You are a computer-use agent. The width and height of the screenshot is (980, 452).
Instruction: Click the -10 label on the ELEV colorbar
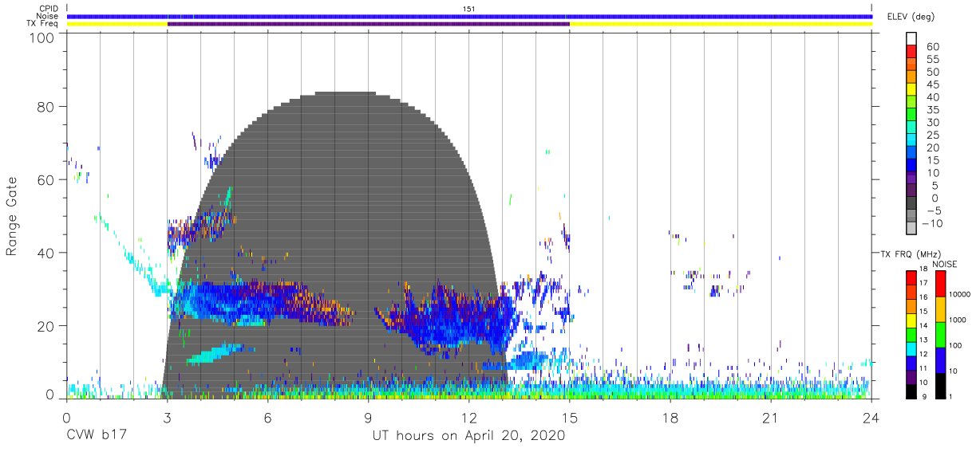click(x=931, y=223)
